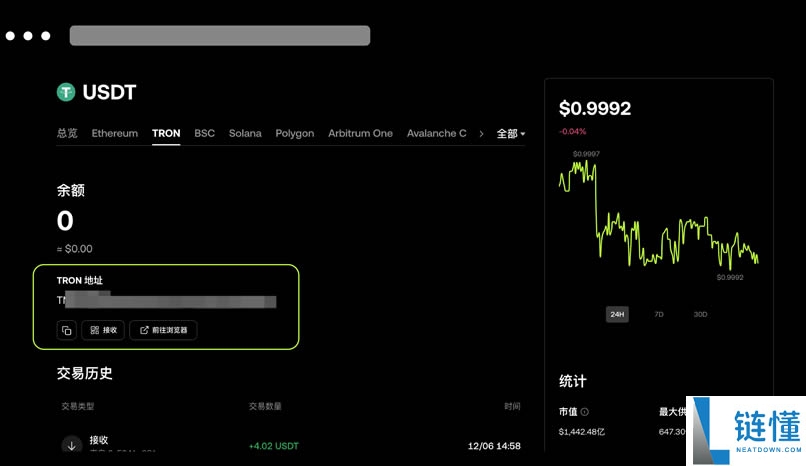The height and width of the screenshot is (466, 806).
Task: Click the 接收 receive QR button
Action: tap(103, 330)
